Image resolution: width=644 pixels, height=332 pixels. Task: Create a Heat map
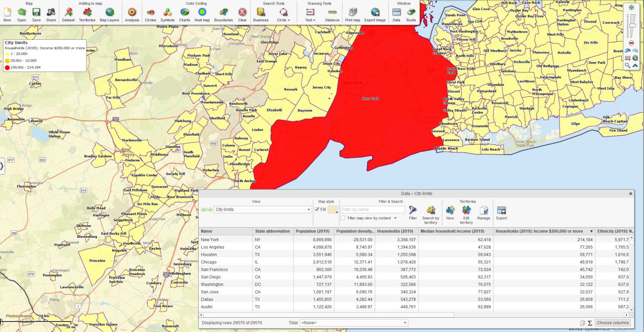[x=202, y=14]
